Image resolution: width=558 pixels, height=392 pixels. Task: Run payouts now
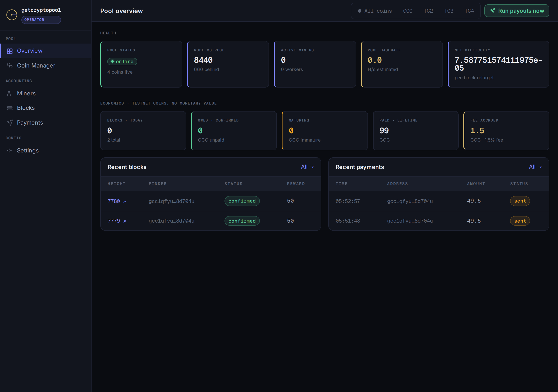point(516,11)
